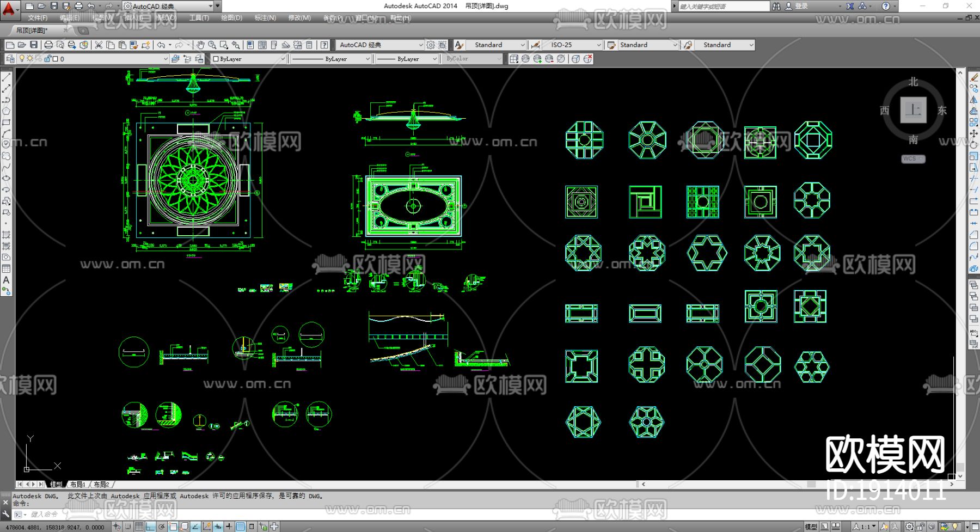Click the 上 top face of ViewCube
Viewport: 980px width, 532px height.
coord(913,110)
